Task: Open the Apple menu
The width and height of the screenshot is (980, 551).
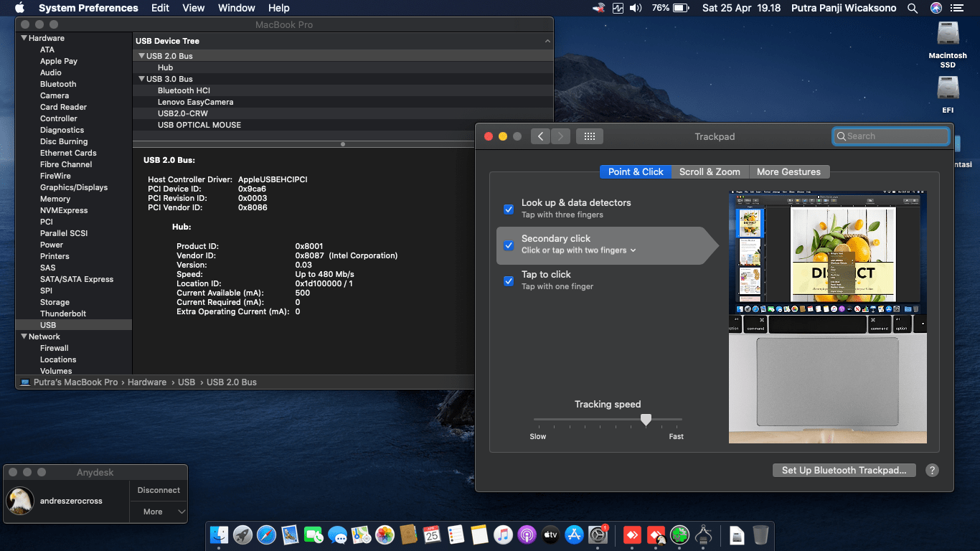Action: click(x=19, y=8)
